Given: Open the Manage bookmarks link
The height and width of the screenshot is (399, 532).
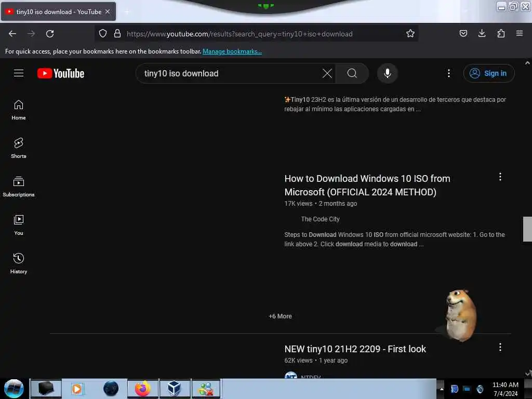Looking at the screenshot, I should [232, 51].
